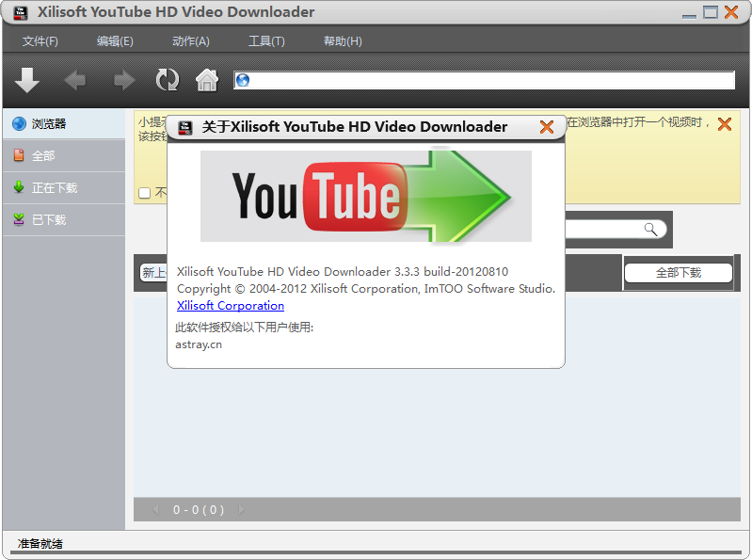Go back with the left arrow icon
This screenshot has height=560, width=752.
(x=74, y=80)
